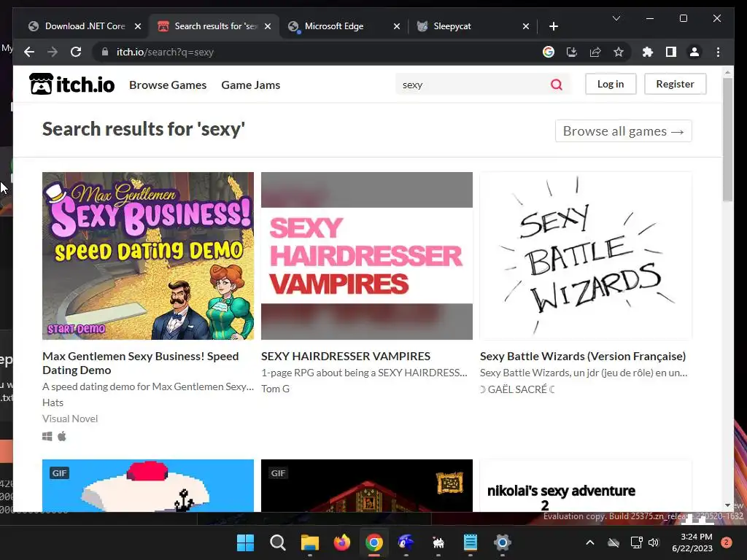747x560 pixels.
Task: Click the red search magnifier icon
Action: pos(556,85)
